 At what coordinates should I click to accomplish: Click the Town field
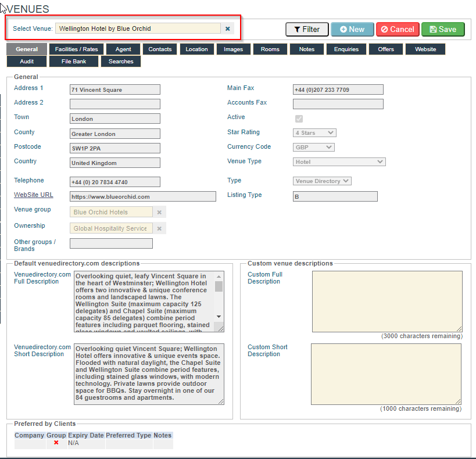point(114,119)
